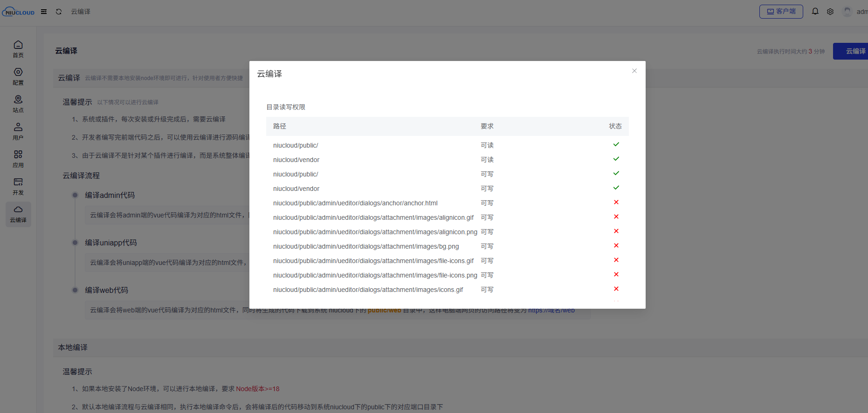Open the 首页 home sidebar icon

(18, 49)
